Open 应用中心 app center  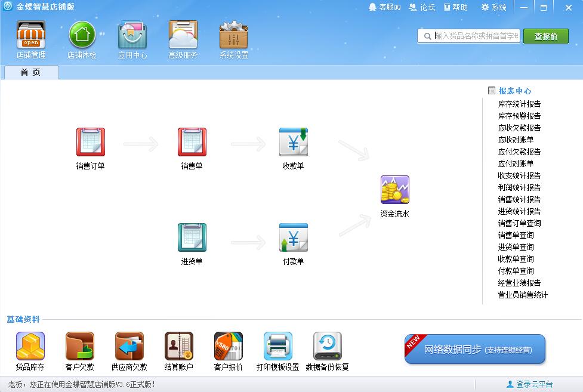coord(132,35)
